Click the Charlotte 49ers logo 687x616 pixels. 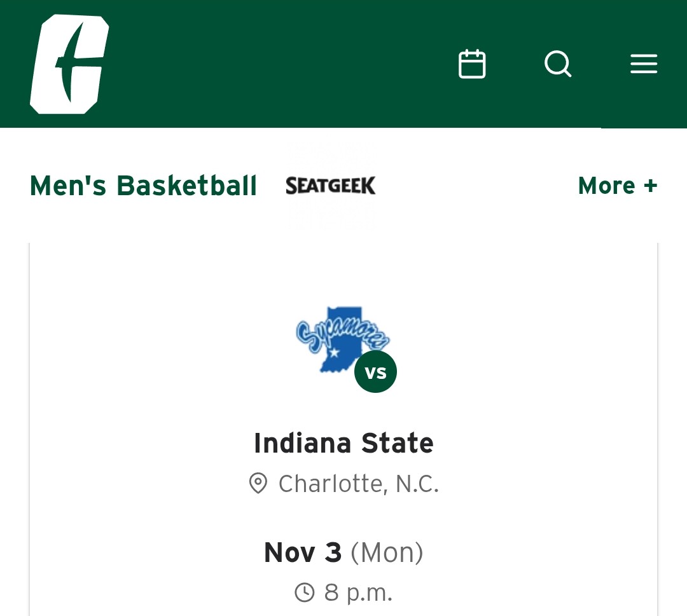(x=69, y=65)
